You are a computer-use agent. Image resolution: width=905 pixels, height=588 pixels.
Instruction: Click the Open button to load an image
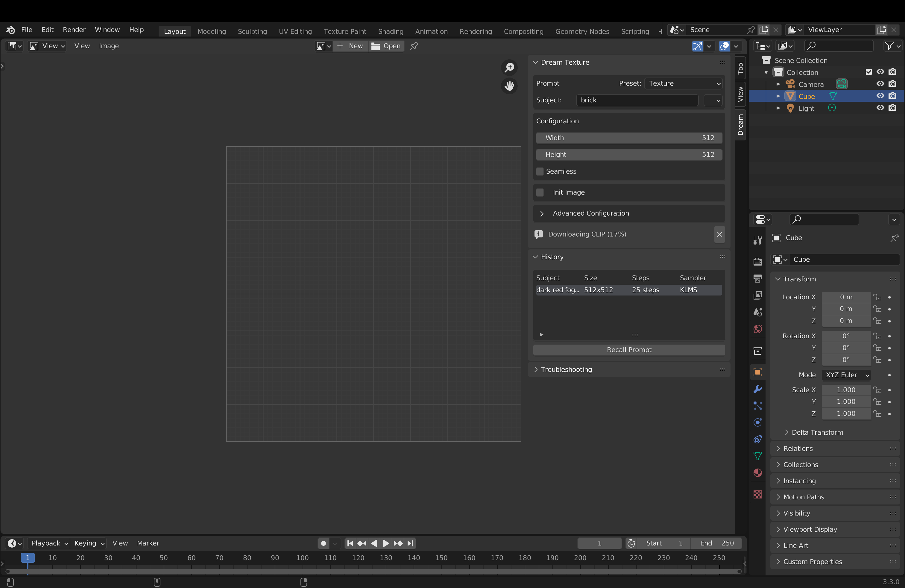click(x=386, y=46)
